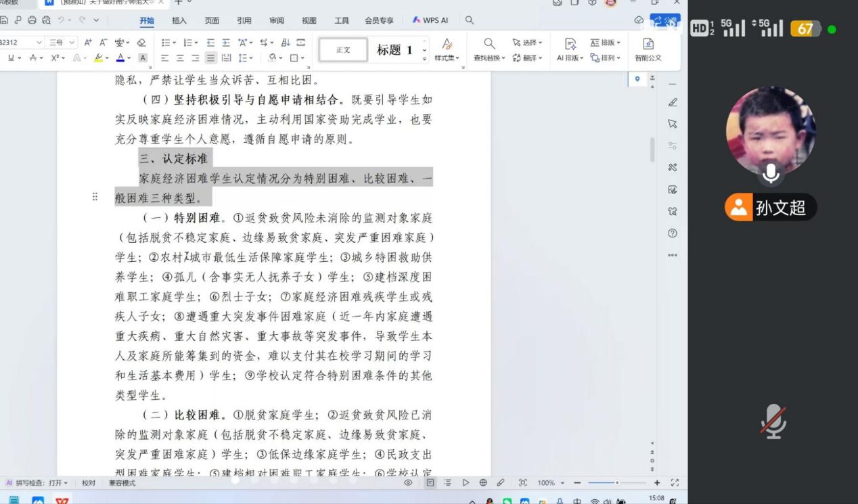
Task: Switch to the 插入 ribbon tab
Action: (179, 21)
